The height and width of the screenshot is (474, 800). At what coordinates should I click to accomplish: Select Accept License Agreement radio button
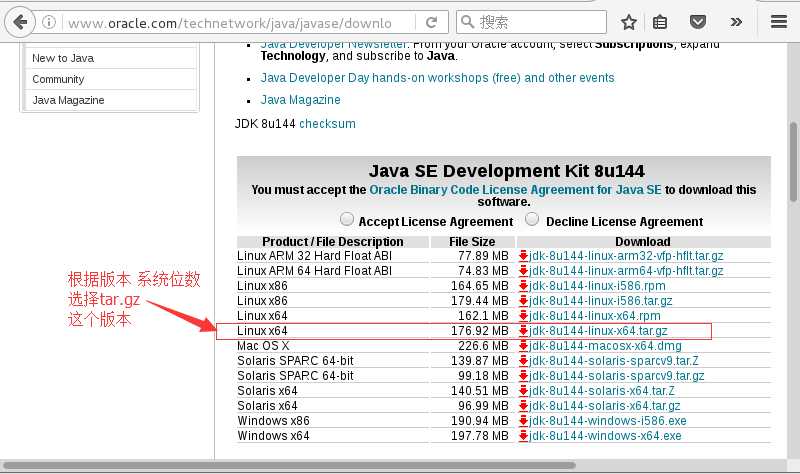coord(347,219)
